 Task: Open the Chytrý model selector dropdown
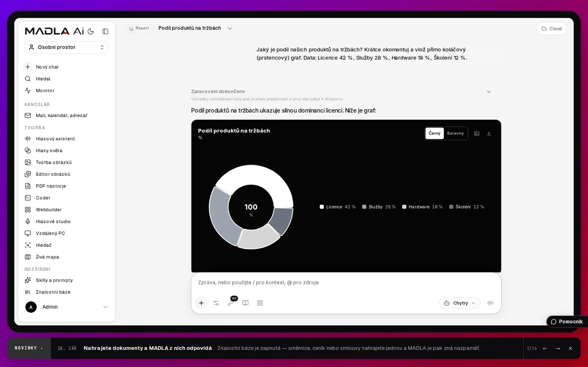click(460, 303)
